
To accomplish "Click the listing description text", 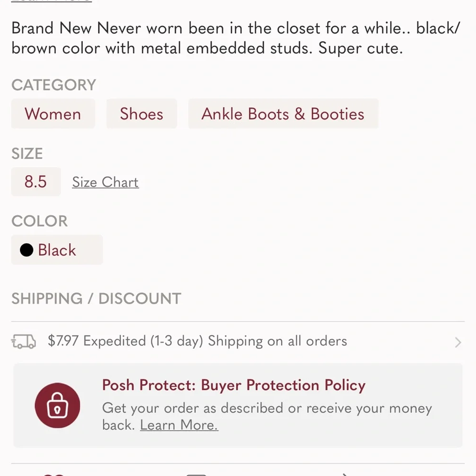I will pos(236,38).
